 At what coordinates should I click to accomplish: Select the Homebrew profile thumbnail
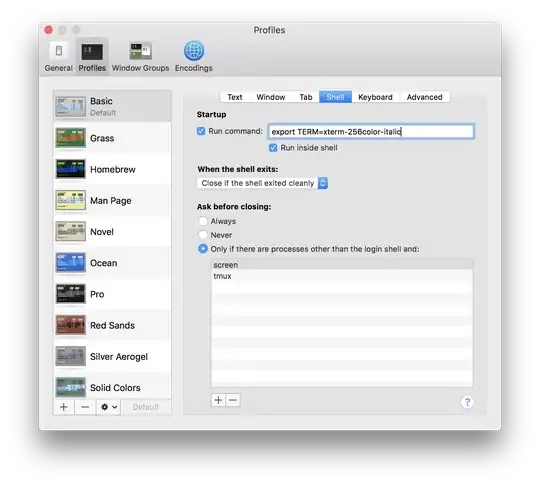click(x=71, y=169)
